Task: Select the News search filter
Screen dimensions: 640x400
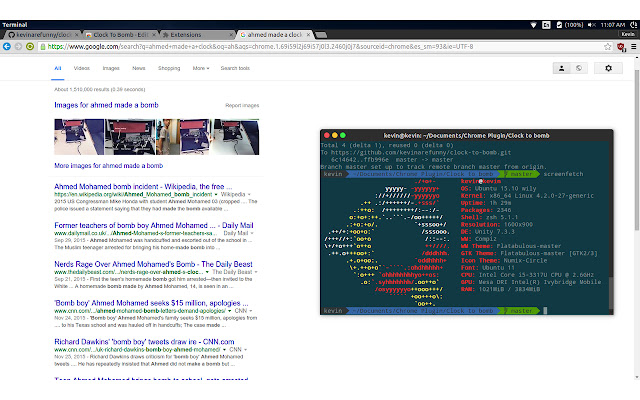Action: click(x=139, y=68)
